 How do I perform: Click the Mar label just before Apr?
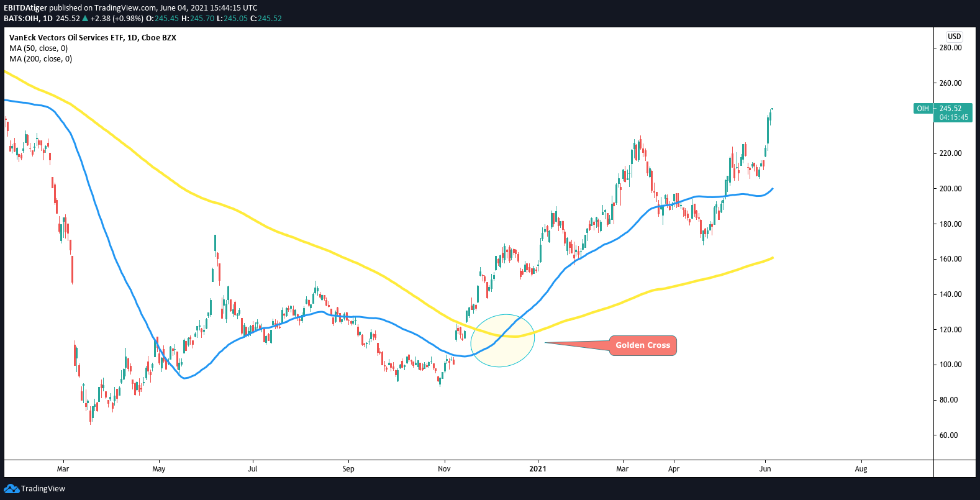(622, 469)
